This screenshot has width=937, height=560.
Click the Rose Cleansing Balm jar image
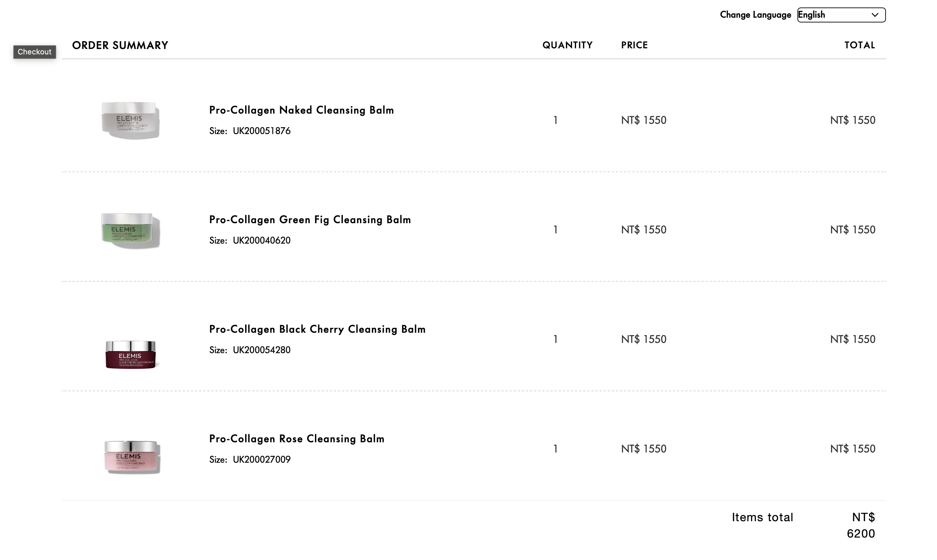pos(132,457)
